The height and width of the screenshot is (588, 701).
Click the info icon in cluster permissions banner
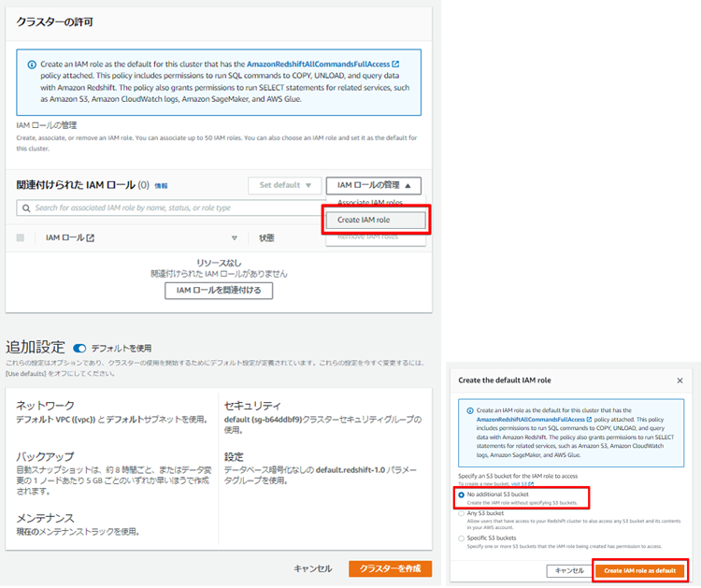tap(32, 65)
